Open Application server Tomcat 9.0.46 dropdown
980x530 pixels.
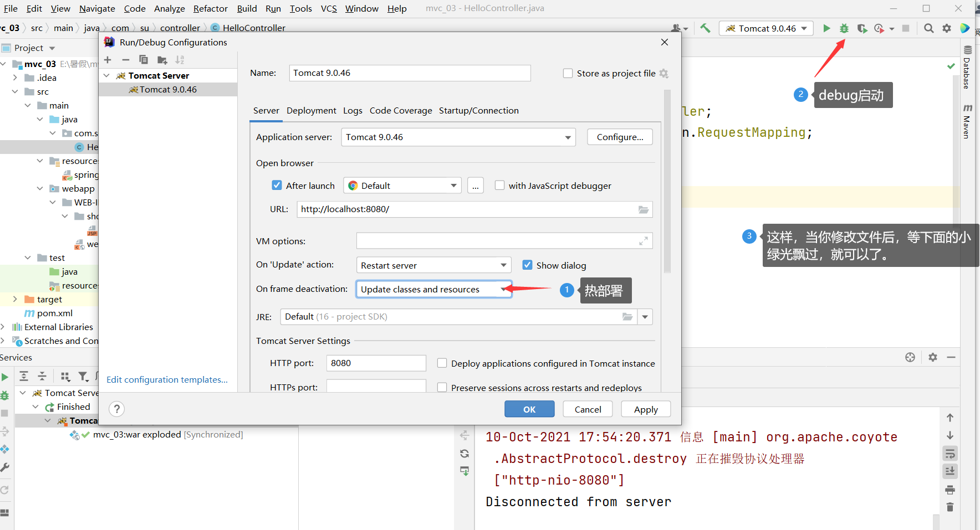point(458,137)
